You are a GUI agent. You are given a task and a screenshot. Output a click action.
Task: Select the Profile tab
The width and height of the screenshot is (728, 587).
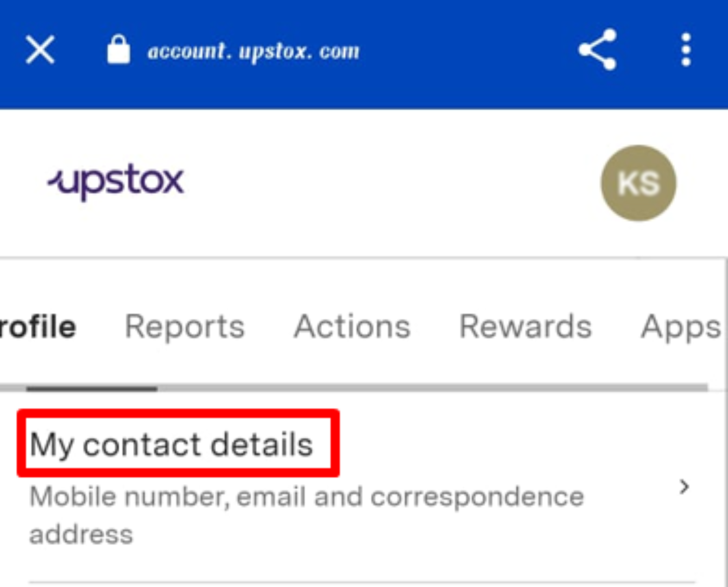[37, 327]
